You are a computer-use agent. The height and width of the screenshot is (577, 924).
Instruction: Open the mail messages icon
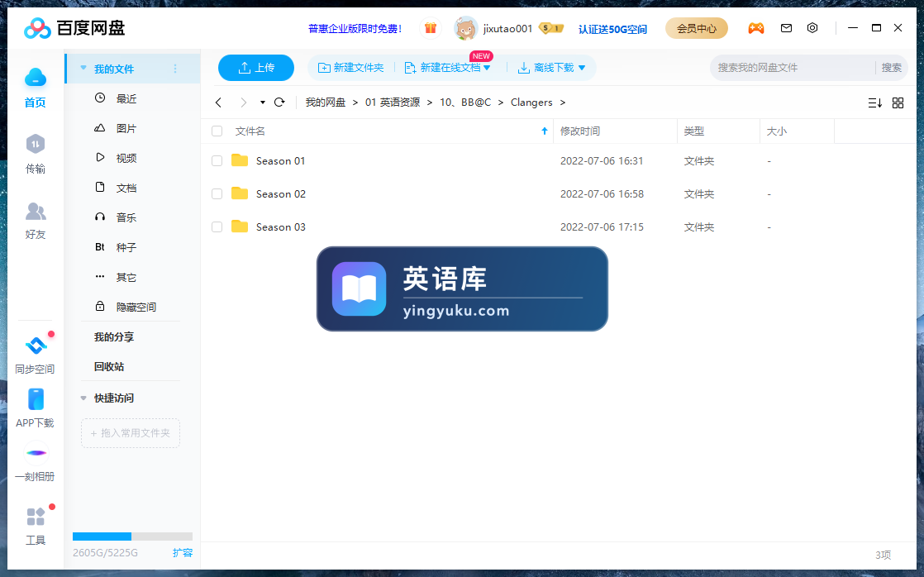[x=786, y=28]
